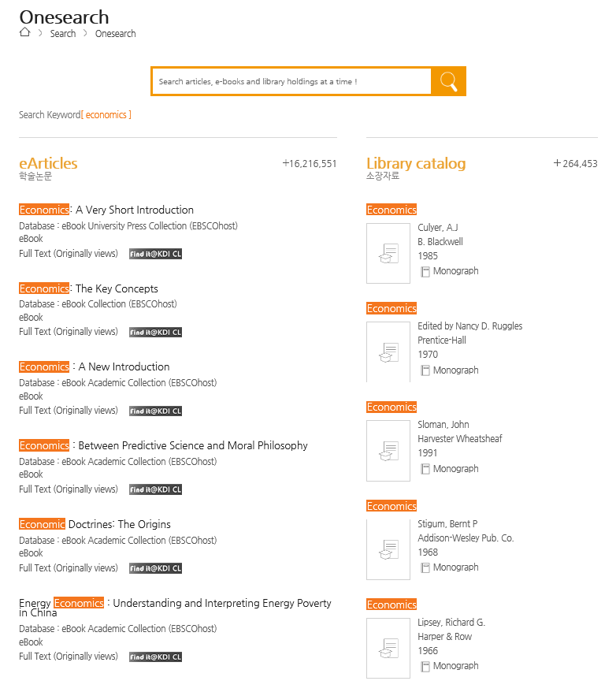Click the plus icon beside eArticles count
This screenshot has width=616, height=692.
(286, 164)
